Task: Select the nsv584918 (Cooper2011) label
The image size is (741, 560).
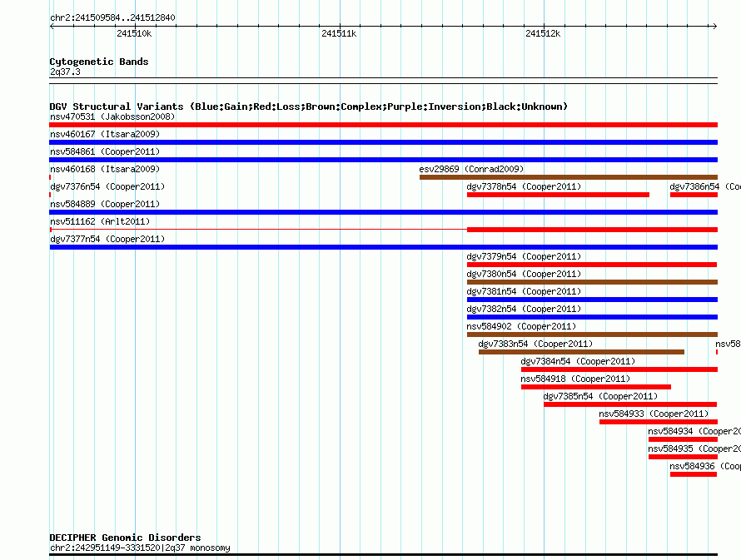Action: pyautogui.click(x=575, y=379)
